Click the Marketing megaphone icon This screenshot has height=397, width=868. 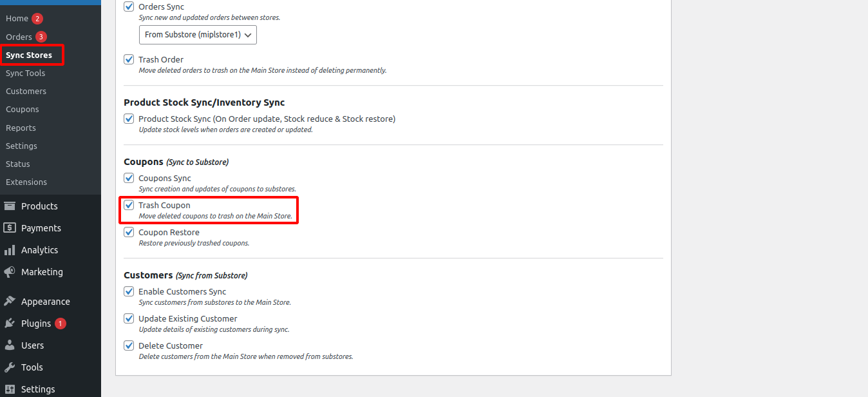(x=10, y=272)
